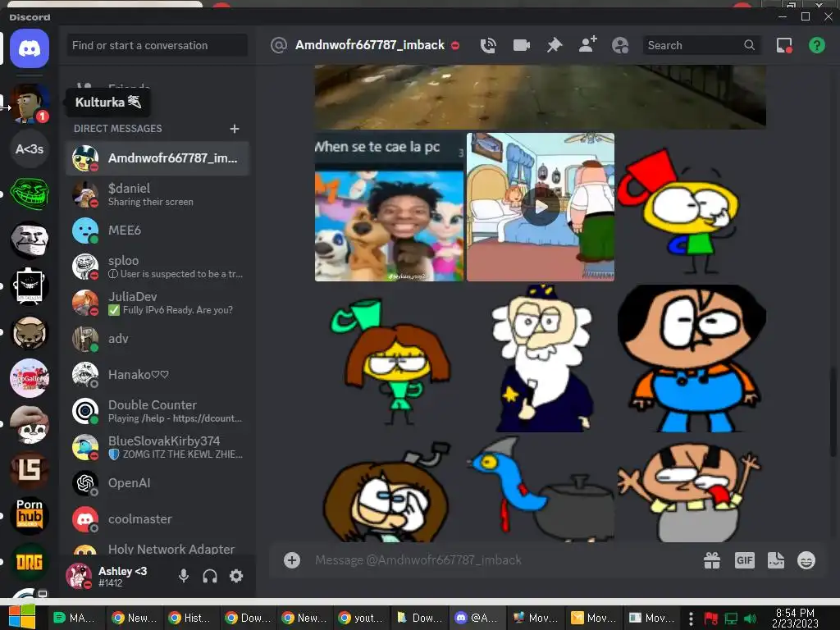
Task: Start a video call from the header
Action: click(521, 46)
